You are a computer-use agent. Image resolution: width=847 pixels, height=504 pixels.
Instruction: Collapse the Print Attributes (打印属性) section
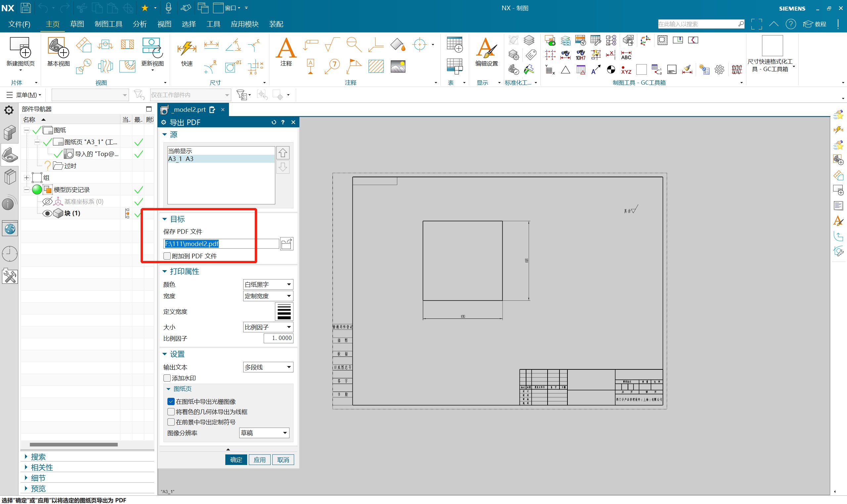164,272
